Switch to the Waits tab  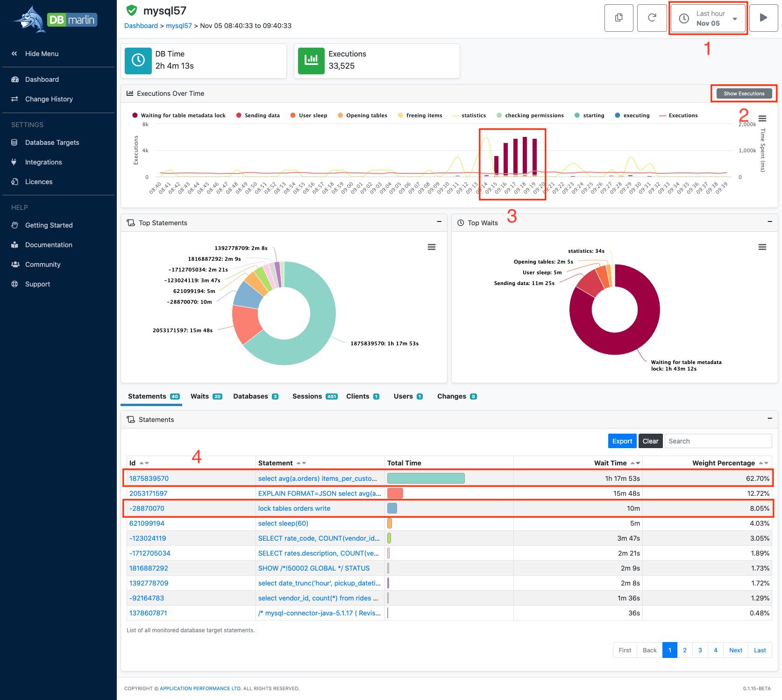tap(206, 396)
